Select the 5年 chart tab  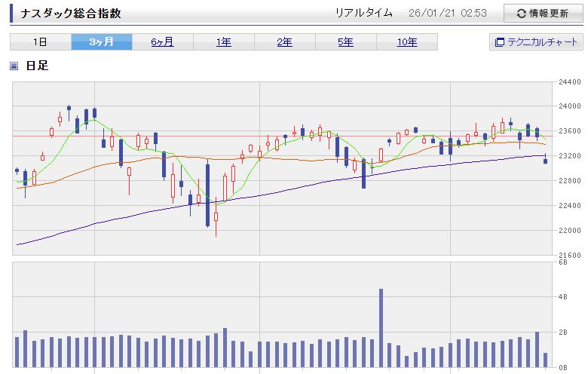(x=345, y=42)
